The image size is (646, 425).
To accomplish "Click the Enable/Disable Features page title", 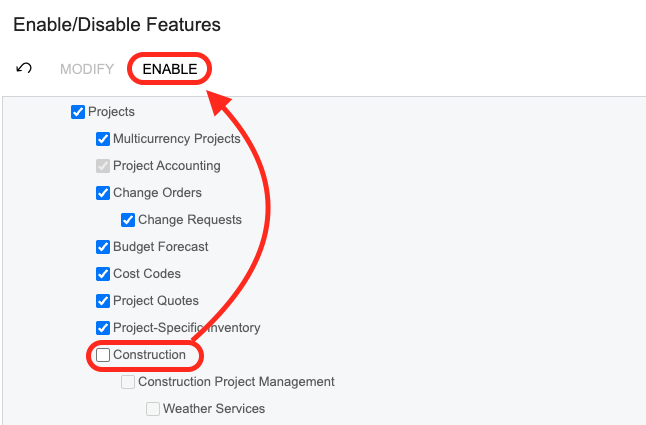I will (117, 24).
